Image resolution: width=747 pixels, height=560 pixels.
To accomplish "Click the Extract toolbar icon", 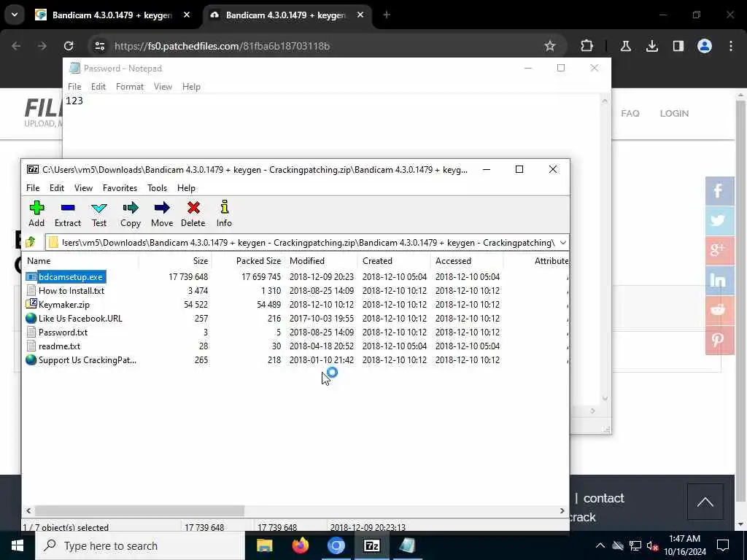I will 68,214.
